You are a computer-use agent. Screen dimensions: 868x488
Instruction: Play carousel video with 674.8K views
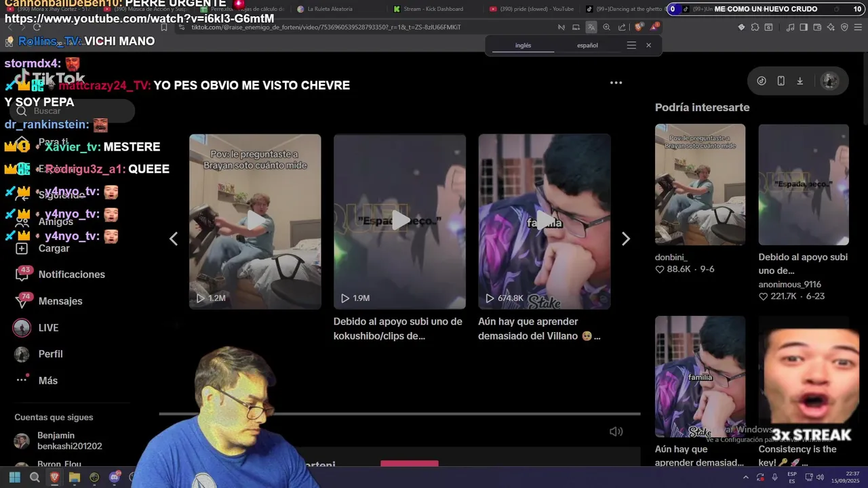pos(545,222)
